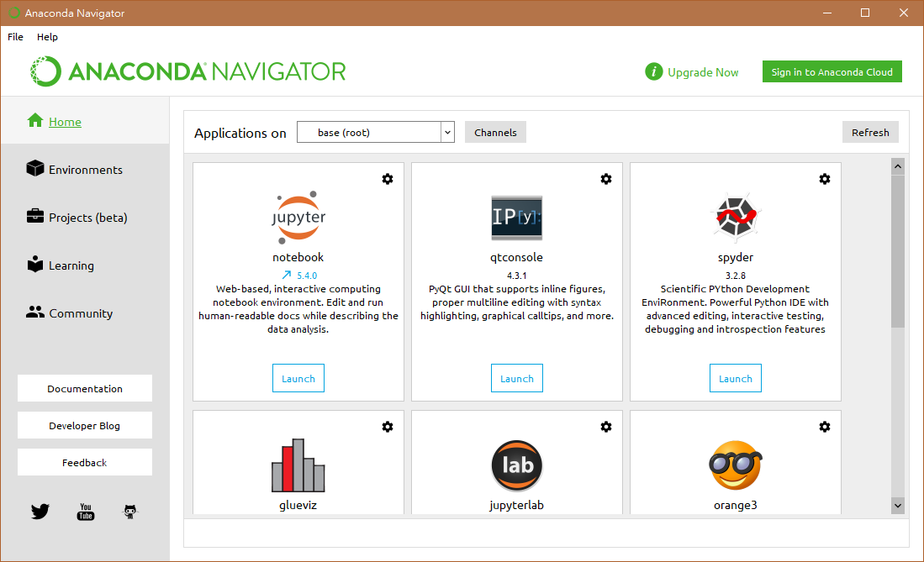924x562 pixels.
Task: Open the Developer Blog button
Action: click(85, 425)
